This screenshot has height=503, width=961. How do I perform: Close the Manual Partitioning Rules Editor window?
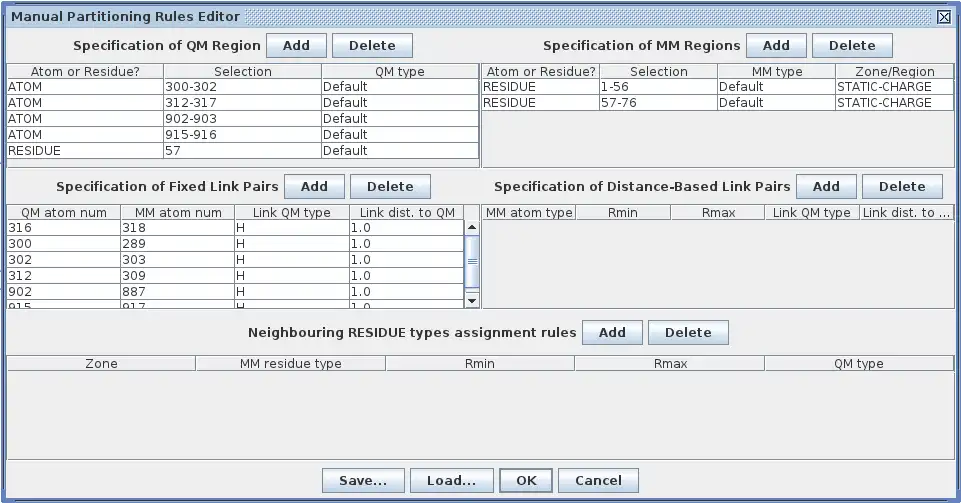coord(944,17)
